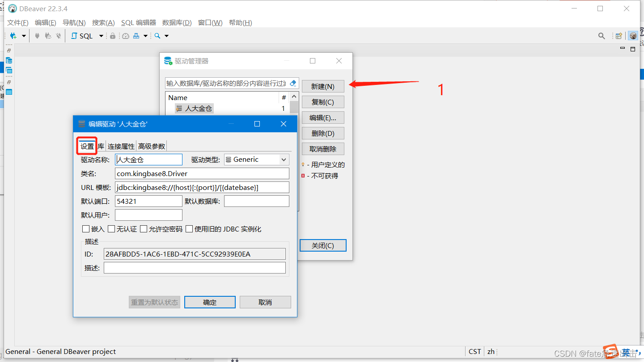
Task: Clear the driver filter with eraser icon
Action: (293, 83)
